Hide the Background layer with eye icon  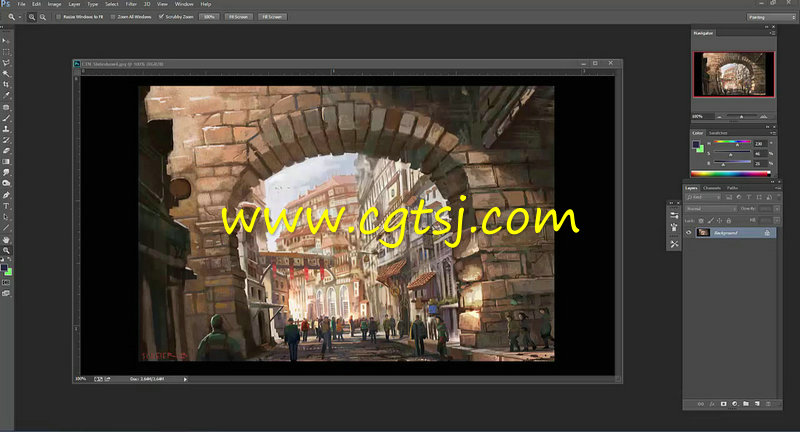[689, 231]
